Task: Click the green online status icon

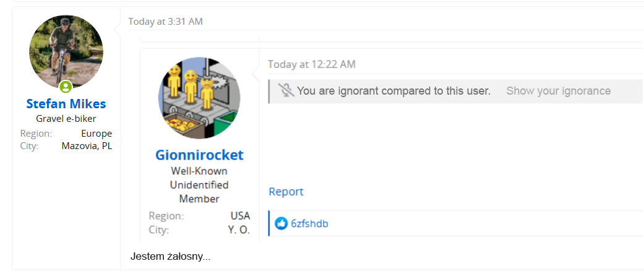Action: pos(66,87)
